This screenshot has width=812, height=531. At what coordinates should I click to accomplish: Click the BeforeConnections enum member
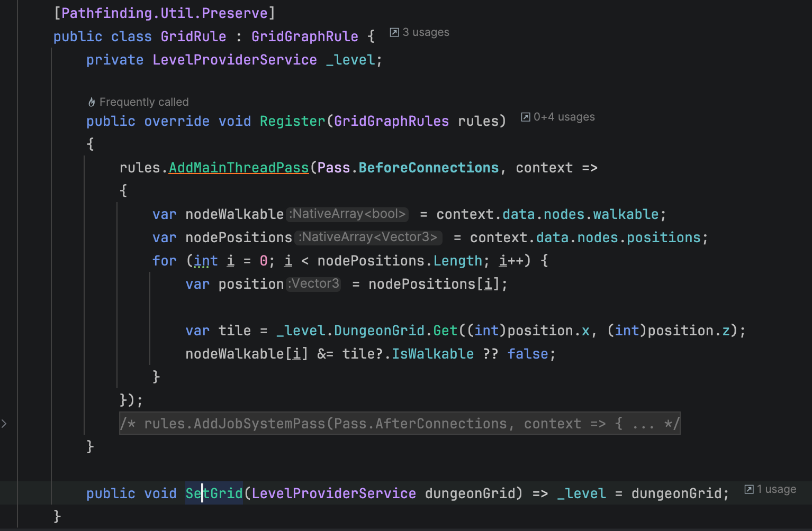click(x=428, y=168)
